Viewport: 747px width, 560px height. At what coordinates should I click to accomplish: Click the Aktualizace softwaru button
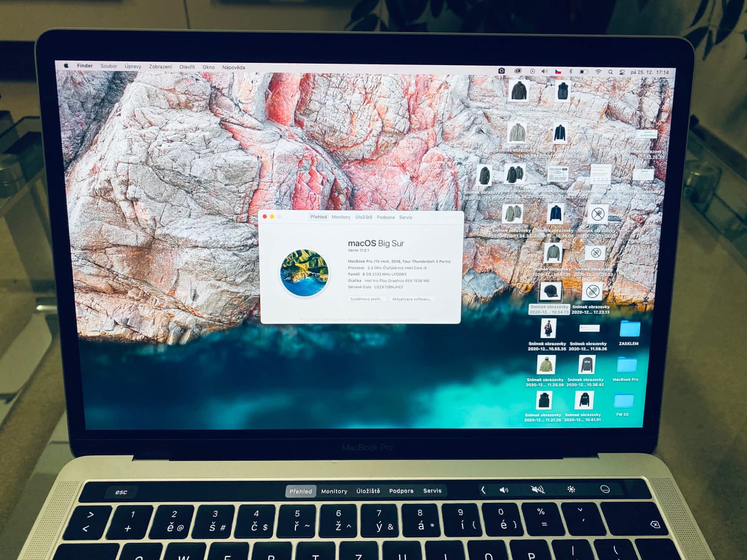[412, 299]
